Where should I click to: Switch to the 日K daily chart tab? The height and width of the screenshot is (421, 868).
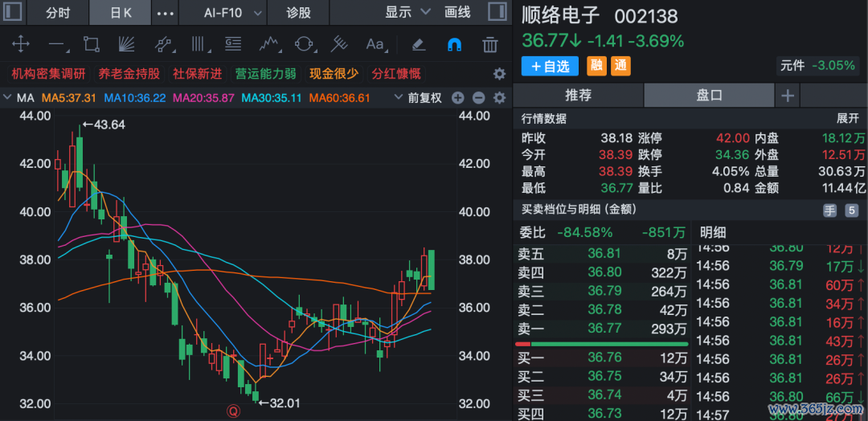(x=121, y=12)
